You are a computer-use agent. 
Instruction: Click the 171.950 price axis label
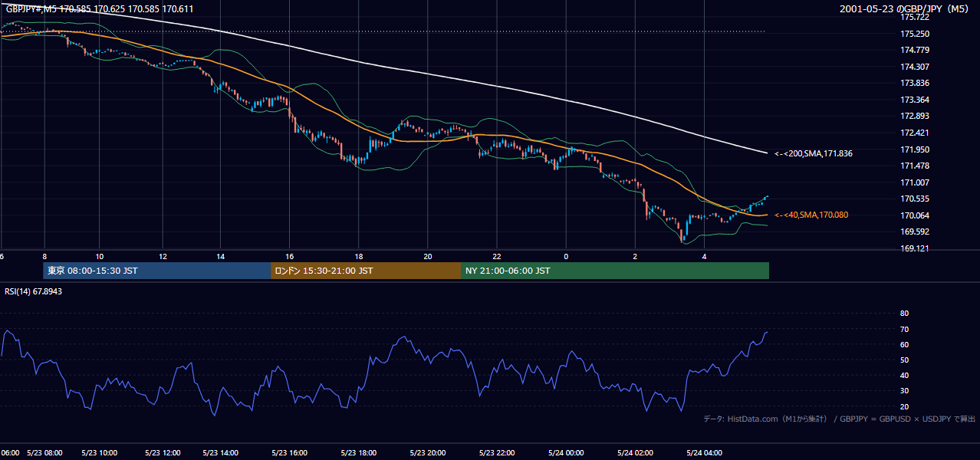pos(914,149)
